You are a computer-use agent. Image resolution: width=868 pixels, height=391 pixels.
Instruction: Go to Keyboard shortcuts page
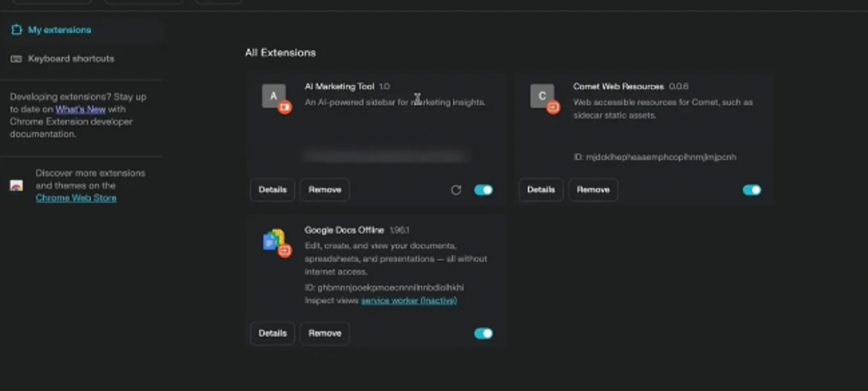coord(71,58)
